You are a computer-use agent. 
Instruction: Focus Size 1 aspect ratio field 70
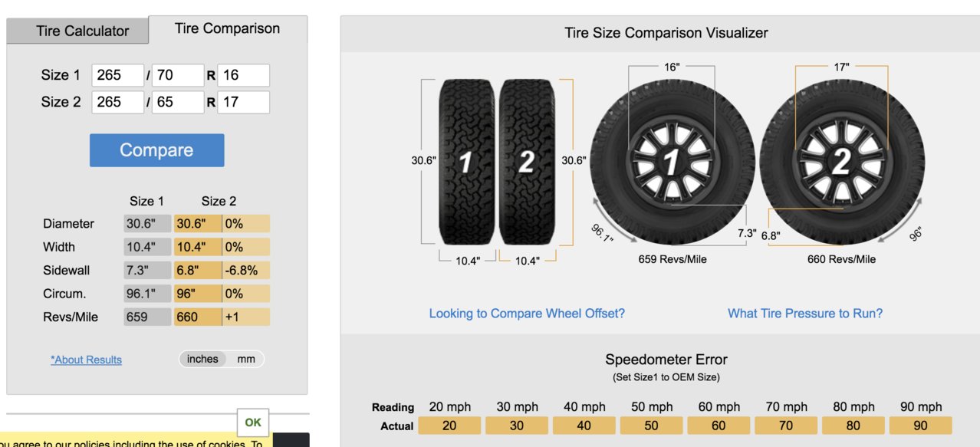[x=178, y=75]
